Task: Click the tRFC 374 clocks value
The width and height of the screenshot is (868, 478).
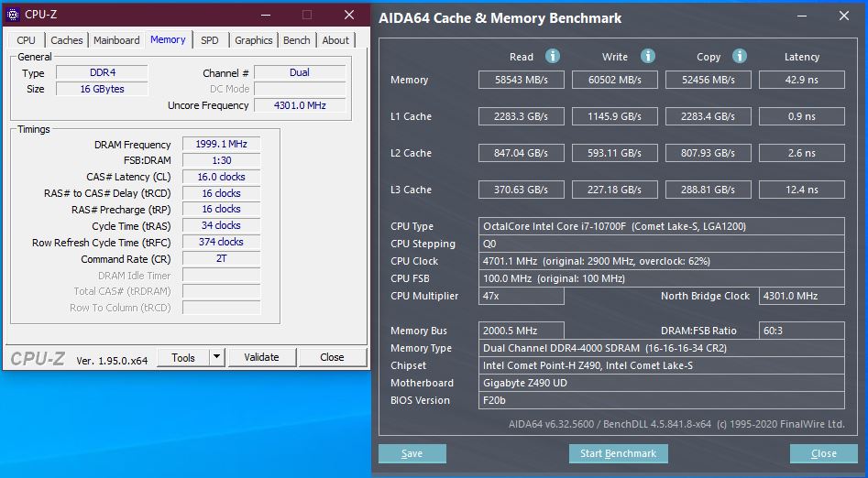Action: click(222, 242)
